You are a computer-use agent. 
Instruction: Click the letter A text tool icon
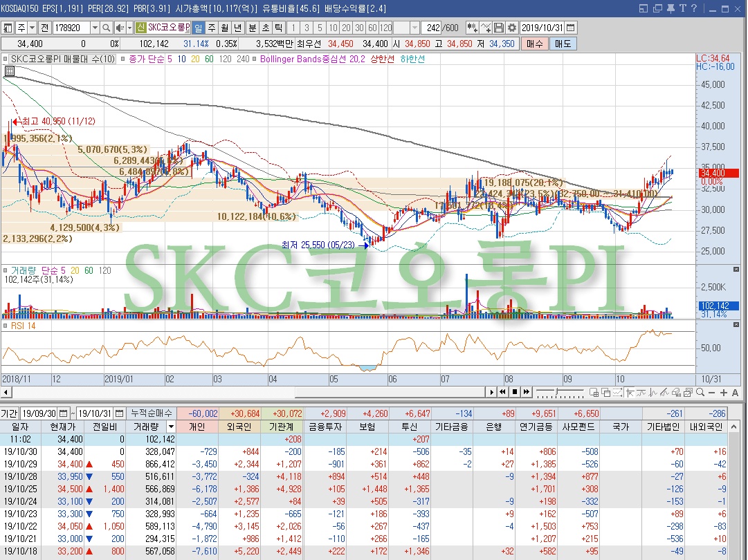coord(735,392)
